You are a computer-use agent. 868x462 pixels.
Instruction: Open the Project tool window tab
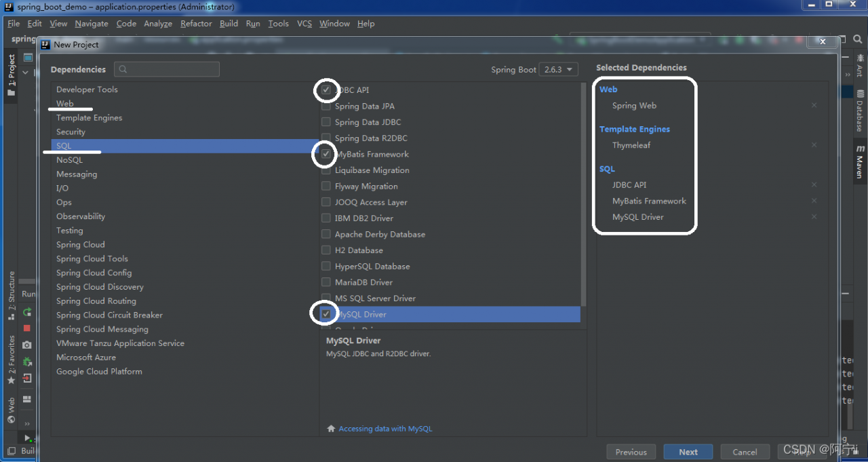12,75
